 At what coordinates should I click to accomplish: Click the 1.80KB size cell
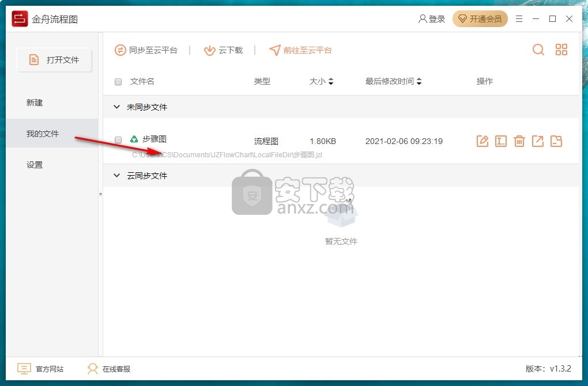[323, 141]
